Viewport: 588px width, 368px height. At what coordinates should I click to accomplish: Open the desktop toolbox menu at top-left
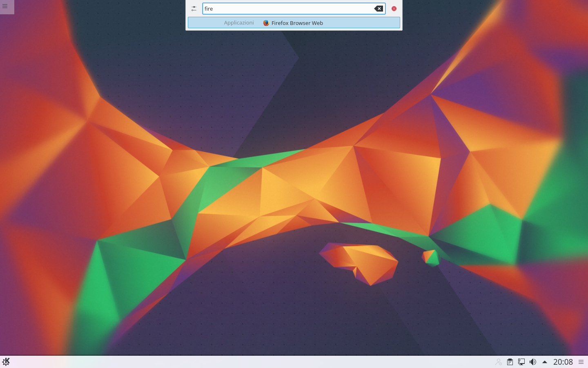click(x=5, y=6)
